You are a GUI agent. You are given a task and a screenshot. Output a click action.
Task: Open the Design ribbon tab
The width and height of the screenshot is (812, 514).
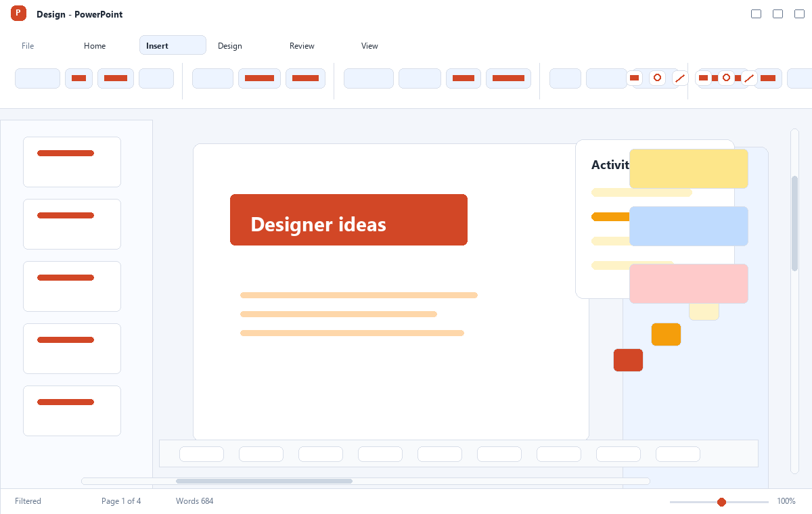230,46
